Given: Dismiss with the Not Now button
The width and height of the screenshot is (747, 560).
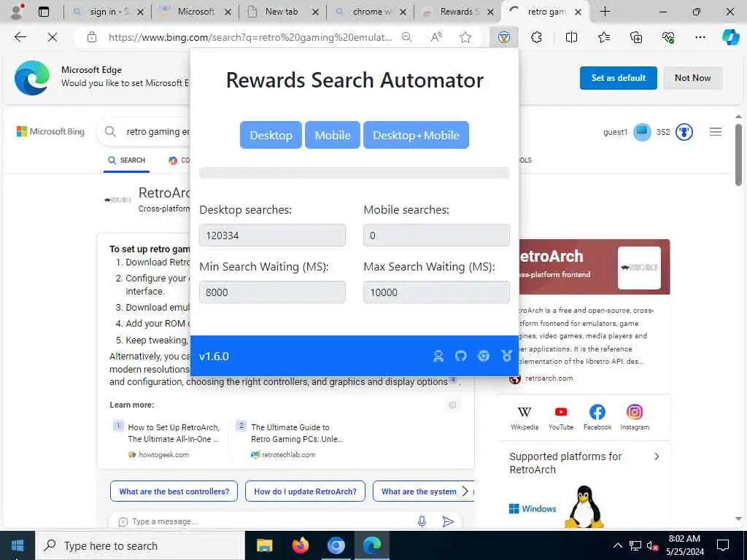Looking at the screenshot, I should [x=693, y=77].
